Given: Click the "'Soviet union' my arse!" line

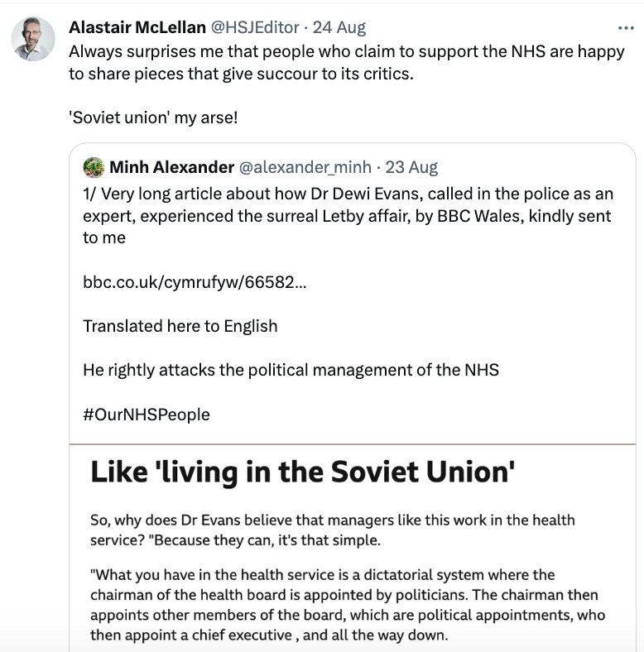Looking at the screenshot, I should (x=153, y=117).
